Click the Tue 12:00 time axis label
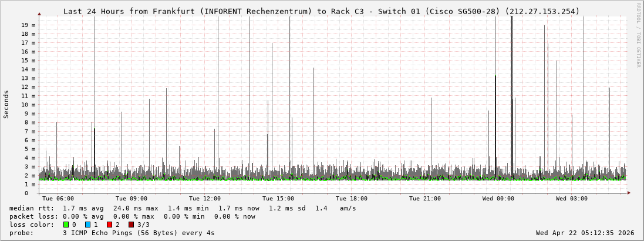 point(205,199)
